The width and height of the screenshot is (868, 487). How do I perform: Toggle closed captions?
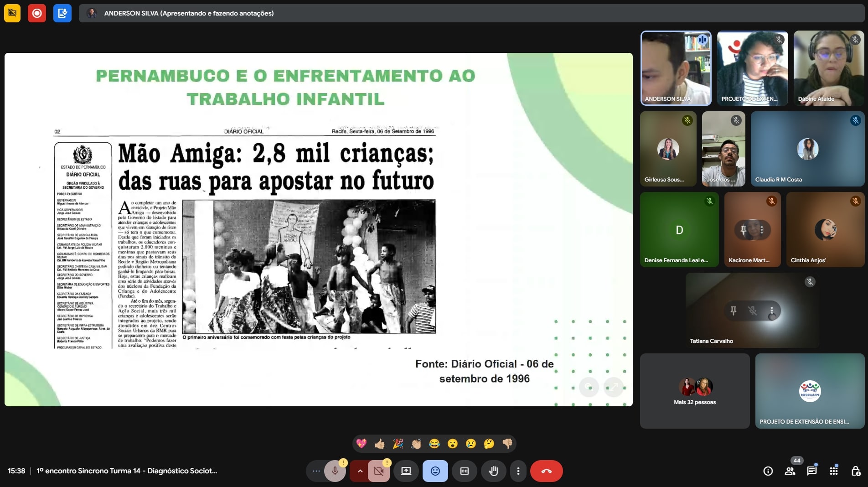[x=464, y=471]
